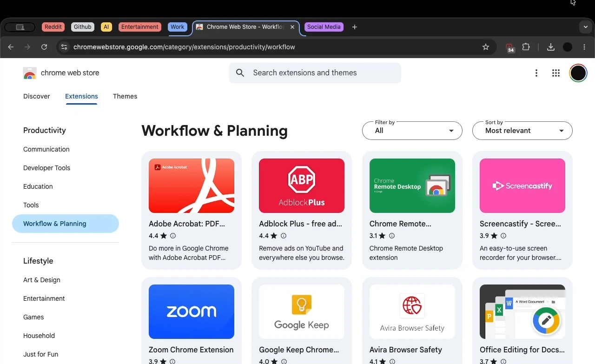Open the Social Media tab group
The image size is (595, 364).
click(x=324, y=27)
